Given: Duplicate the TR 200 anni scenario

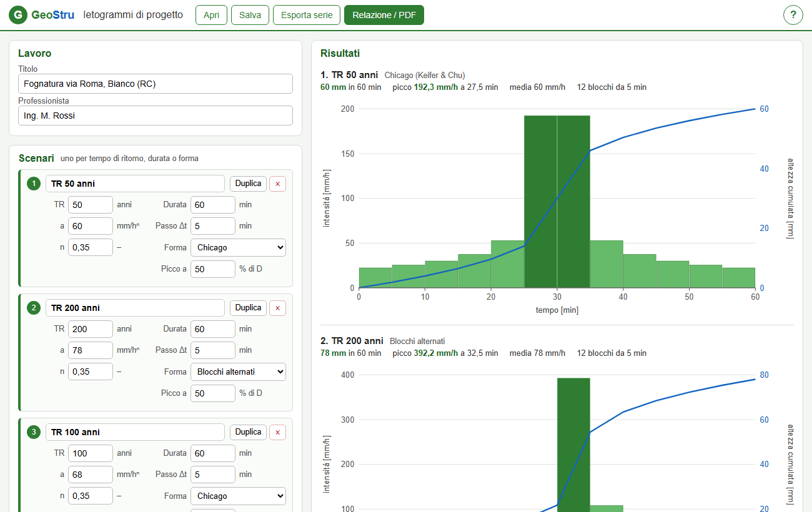Looking at the screenshot, I should [x=248, y=308].
